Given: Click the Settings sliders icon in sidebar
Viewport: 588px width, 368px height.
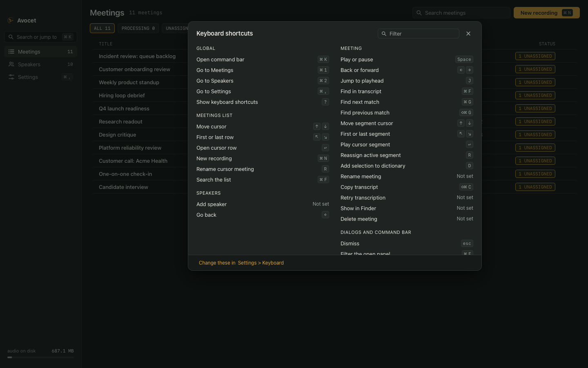Looking at the screenshot, I should coord(11,77).
